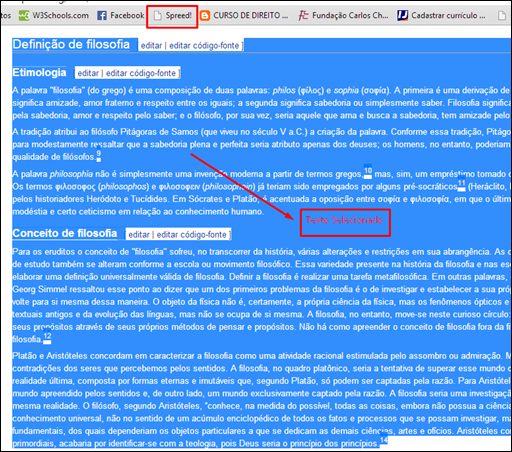512x452 pixels.
Task: Click 'editar' next to Conceito de filosofia
Action: coord(139,235)
